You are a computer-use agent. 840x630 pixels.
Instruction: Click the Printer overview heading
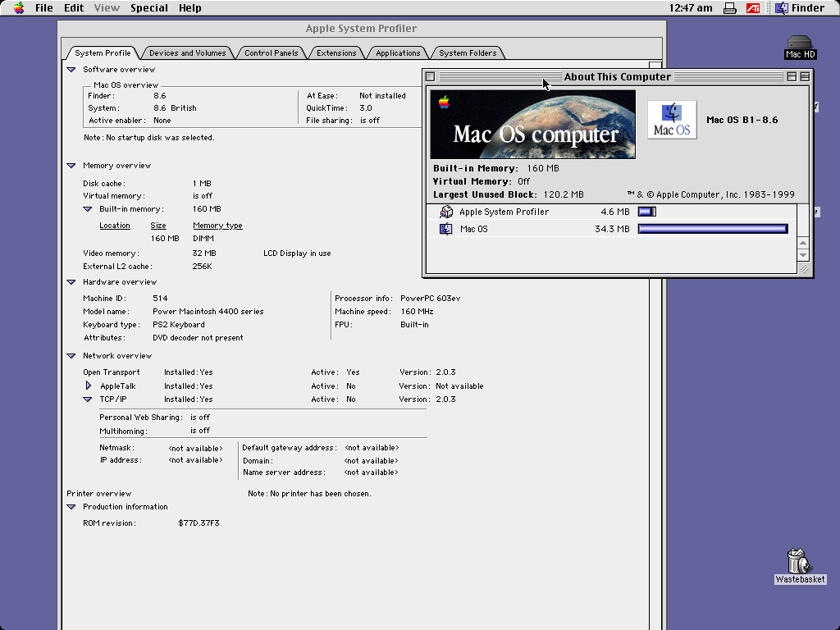click(98, 493)
